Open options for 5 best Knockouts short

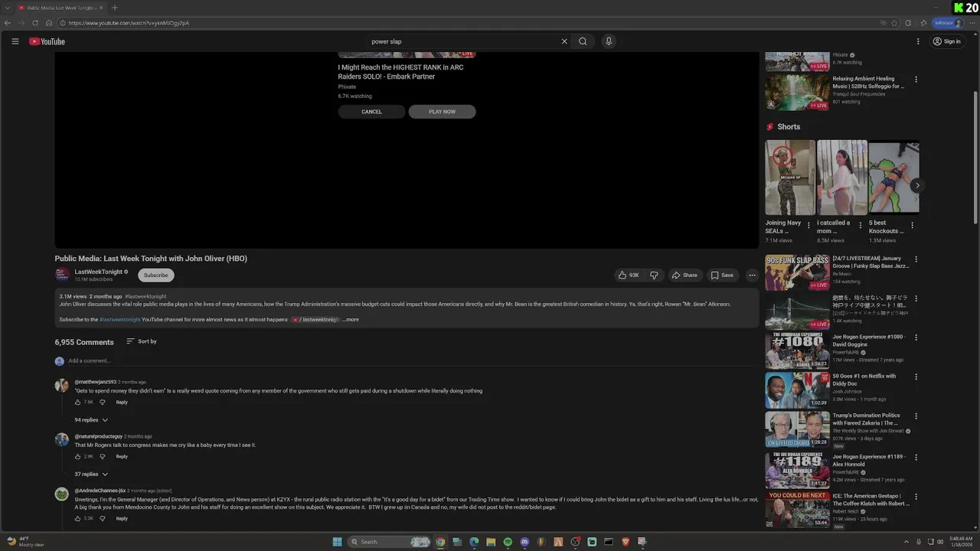tap(912, 226)
